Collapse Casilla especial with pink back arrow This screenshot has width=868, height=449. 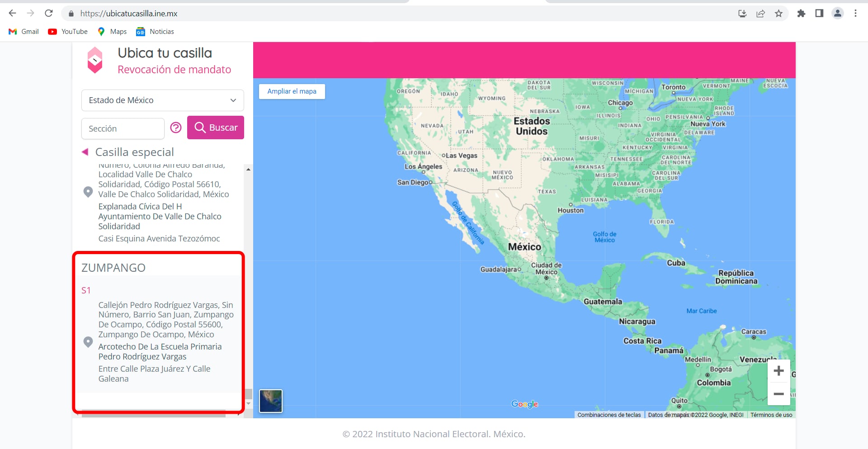pyautogui.click(x=85, y=152)
